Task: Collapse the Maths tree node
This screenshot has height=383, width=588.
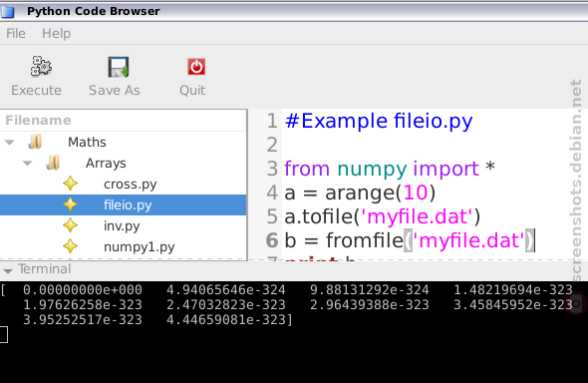Action: [10, 143]
